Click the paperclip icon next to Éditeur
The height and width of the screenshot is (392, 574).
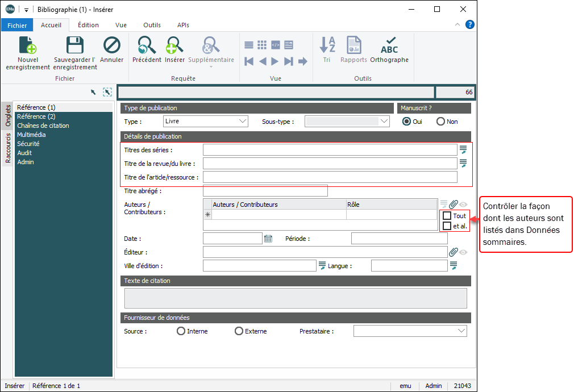click(453, 252)
